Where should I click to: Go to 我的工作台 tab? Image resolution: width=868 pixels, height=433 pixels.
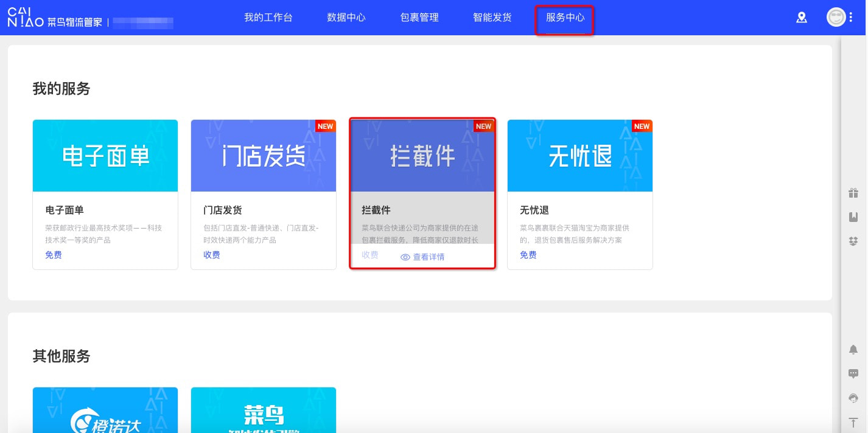pyautogui.click(x=268, y=18)
